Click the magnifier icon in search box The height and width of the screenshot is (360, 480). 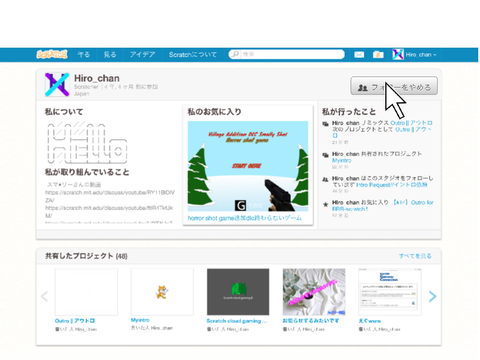[235, 54]
